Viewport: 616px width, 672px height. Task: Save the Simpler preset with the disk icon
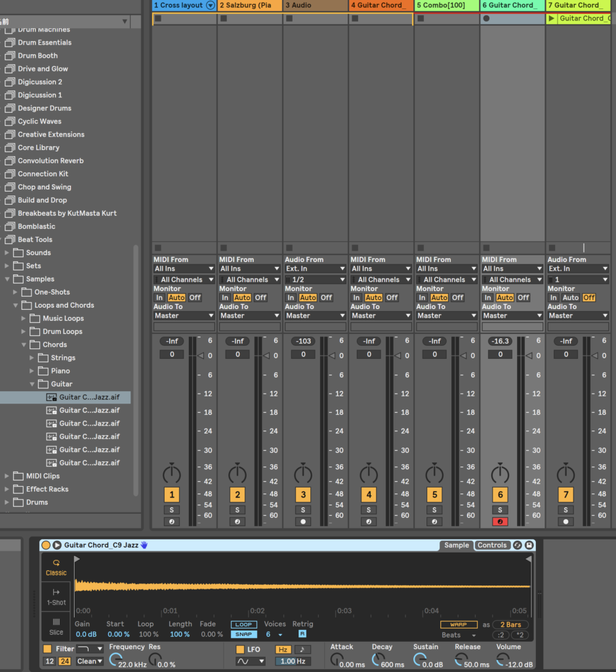[x=529, y=545]
